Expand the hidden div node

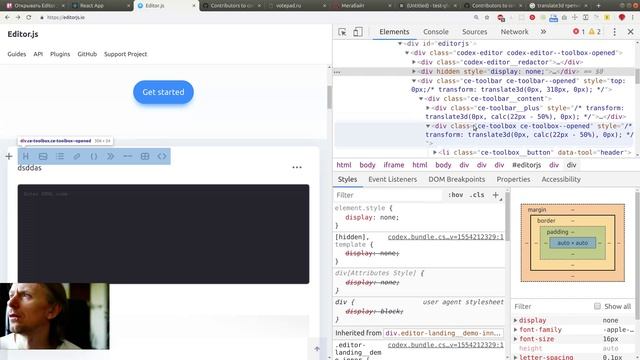pos(414,71)
